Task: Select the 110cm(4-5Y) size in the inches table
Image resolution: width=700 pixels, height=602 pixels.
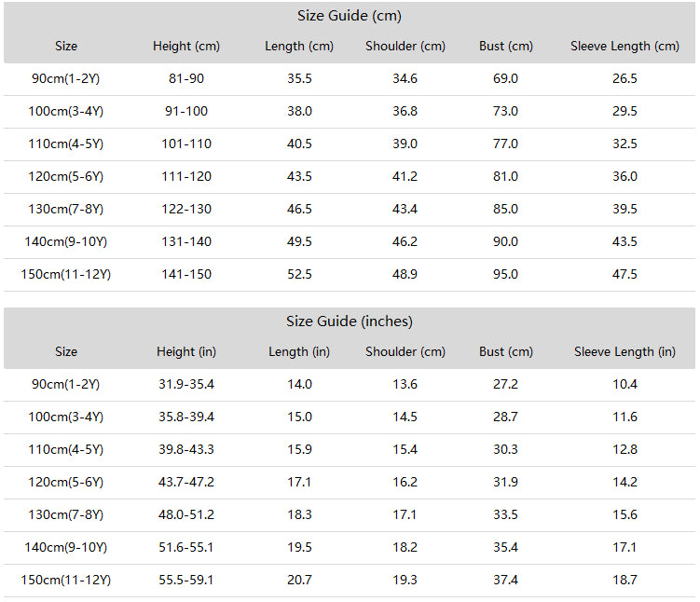Action: [x=66, y=449]
